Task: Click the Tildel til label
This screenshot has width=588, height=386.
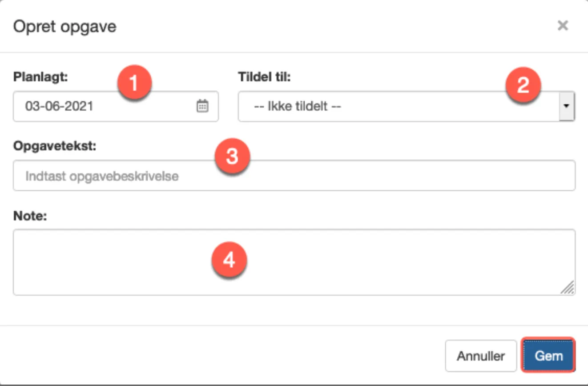Action: pos(265,76)
